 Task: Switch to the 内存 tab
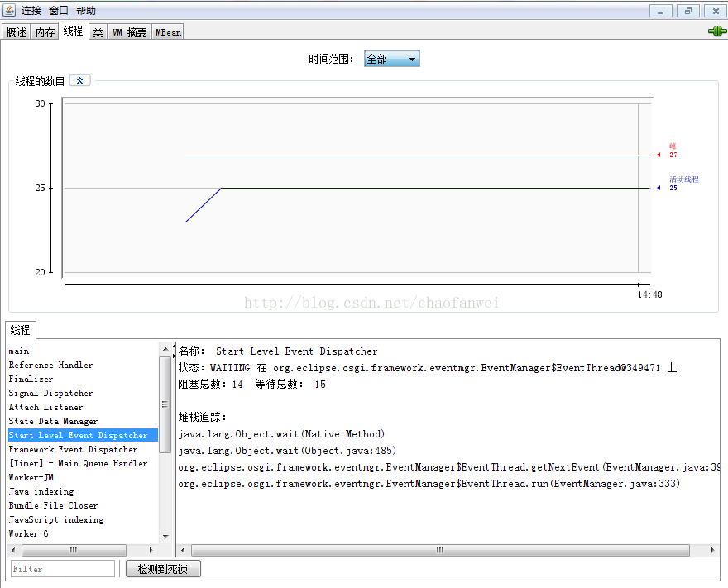pyautogui.click(x=45, y=32)
